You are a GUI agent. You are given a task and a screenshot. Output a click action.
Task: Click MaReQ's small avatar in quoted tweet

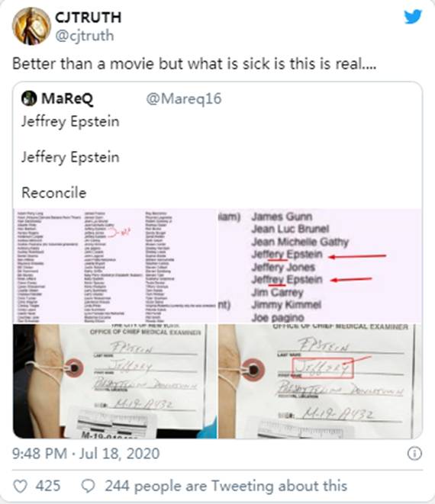point(29,98)
